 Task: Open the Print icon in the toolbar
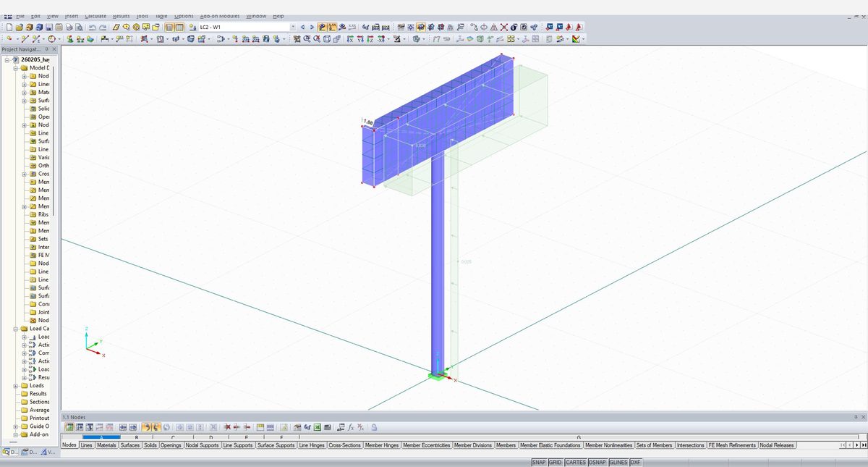pyautogui.click(x=67, y=27)
